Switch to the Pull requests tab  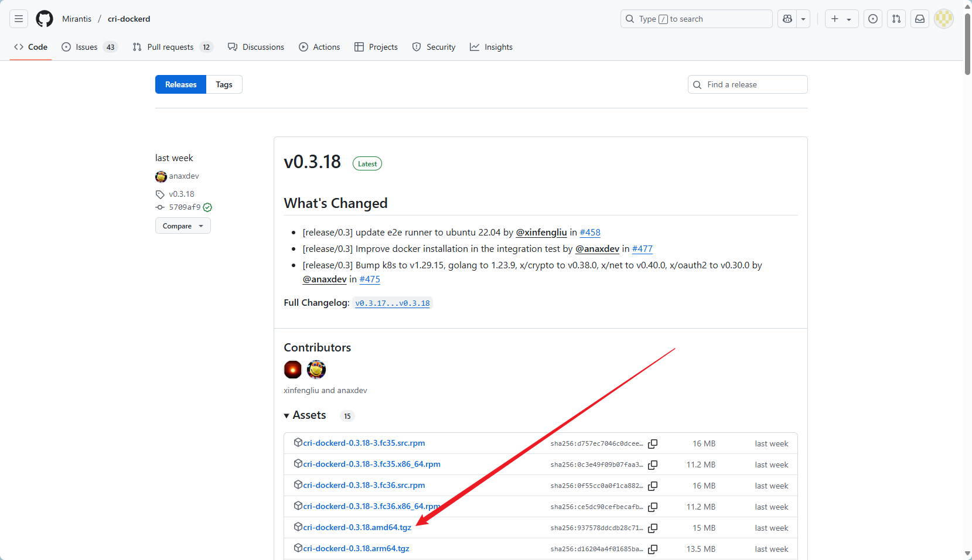tap(173, 47)
